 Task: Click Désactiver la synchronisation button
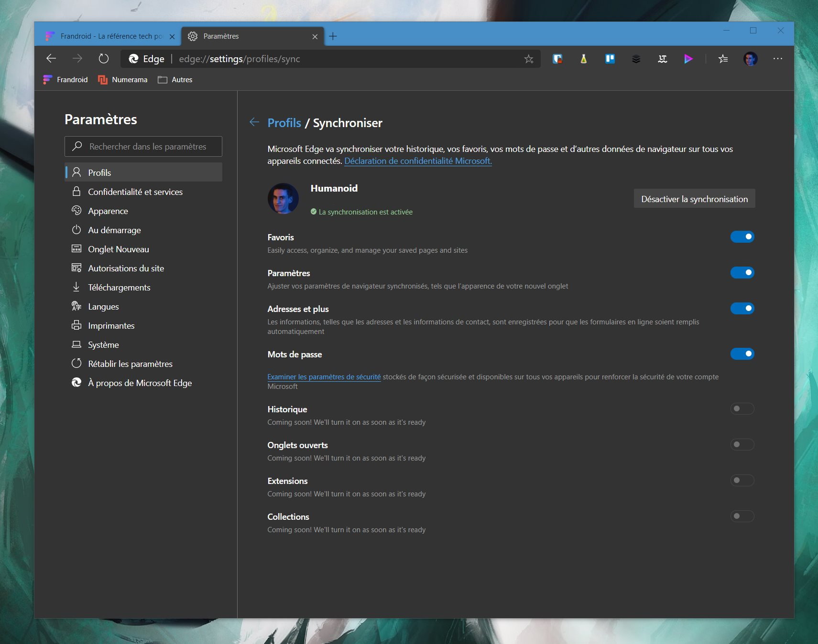point(694,199)
